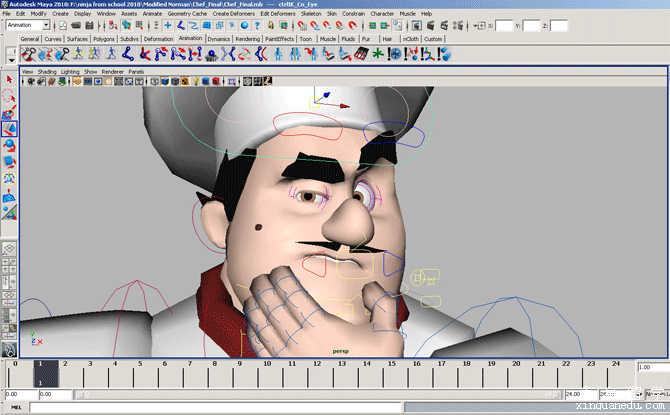This screenshot has width=670, height=415.
Task: Open the Animate menu
Action: 152,14
